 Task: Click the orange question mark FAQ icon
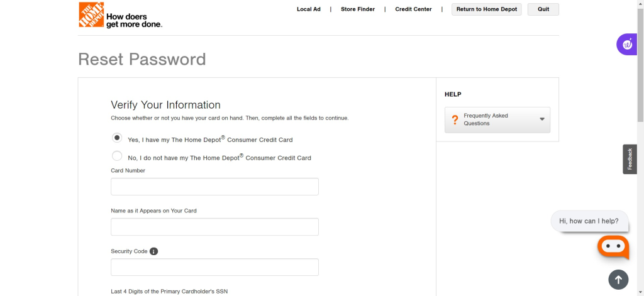point(455,120)
